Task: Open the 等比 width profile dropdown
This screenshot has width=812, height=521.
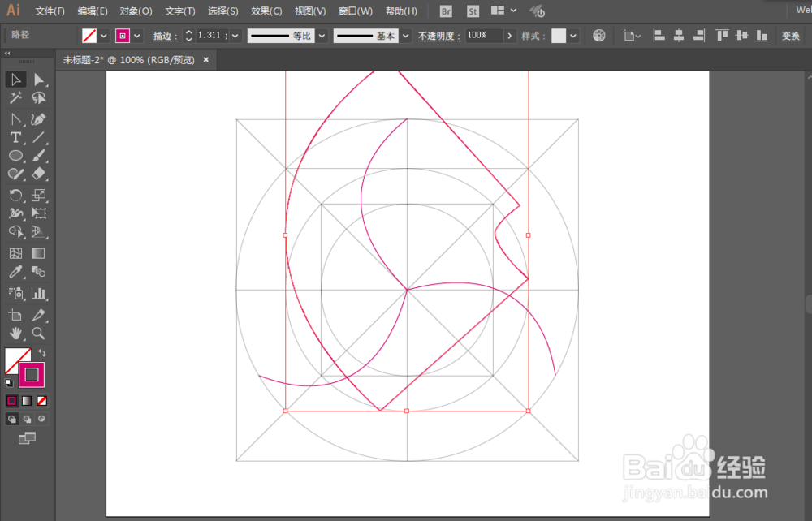Action: pos(322,36)
